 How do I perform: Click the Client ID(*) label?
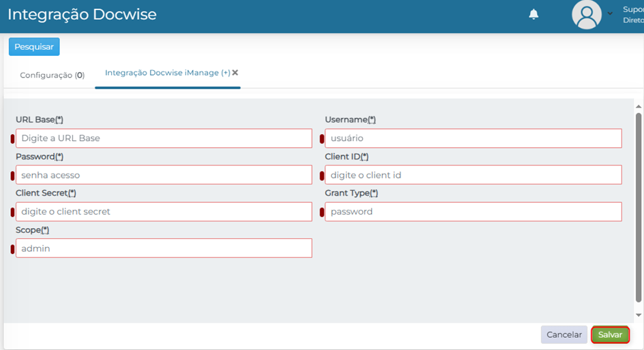pos(347,157)
